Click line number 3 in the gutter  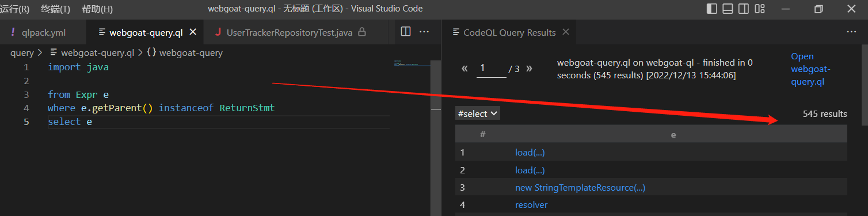click(26, 94)
